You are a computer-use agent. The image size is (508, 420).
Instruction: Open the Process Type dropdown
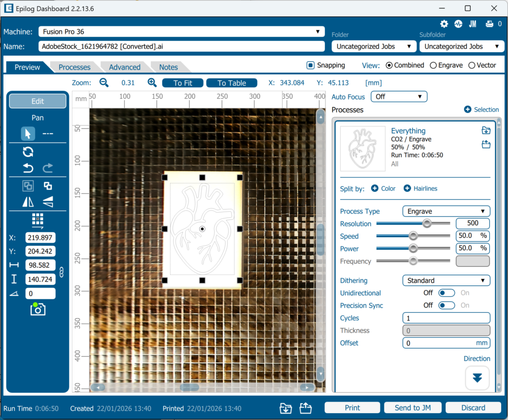click(x=446, y=211)
